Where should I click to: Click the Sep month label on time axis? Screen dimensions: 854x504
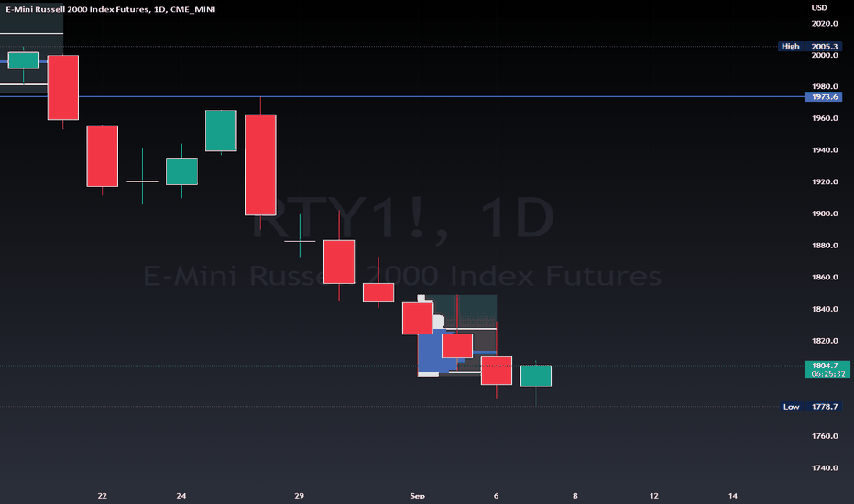click(x=417, y=495)
